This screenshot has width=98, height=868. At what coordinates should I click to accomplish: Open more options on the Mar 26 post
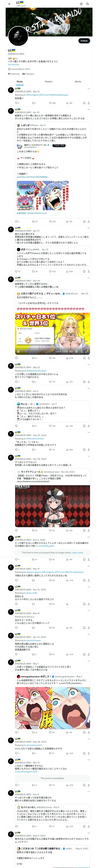pyautogui.click(x=89, y=278)
